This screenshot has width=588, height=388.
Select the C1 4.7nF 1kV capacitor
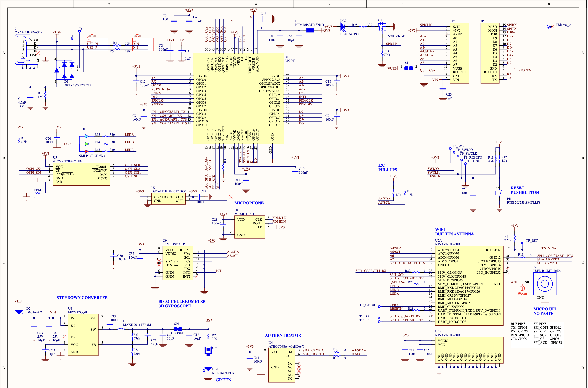tap(30, 97)
